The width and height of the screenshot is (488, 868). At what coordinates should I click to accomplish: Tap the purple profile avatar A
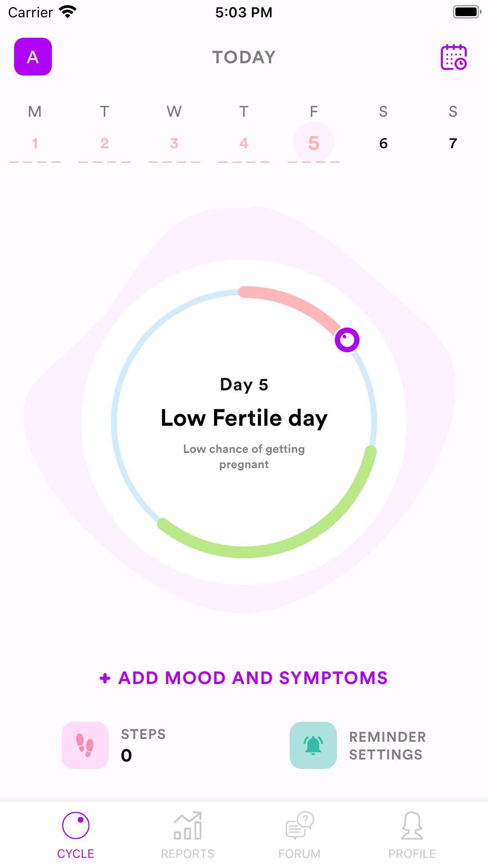(33, 57)
